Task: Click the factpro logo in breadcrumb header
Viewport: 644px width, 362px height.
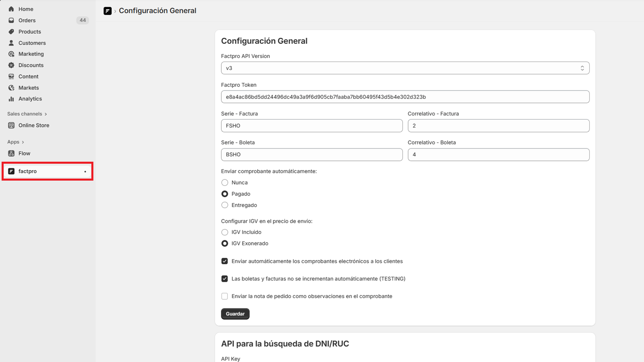Action: click(107, 11)
